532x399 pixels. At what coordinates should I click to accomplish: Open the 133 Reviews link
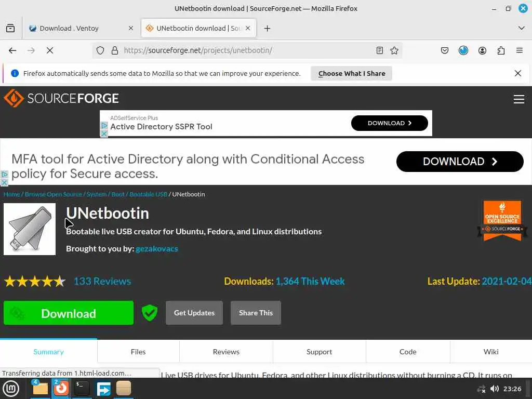pos(102,281)
